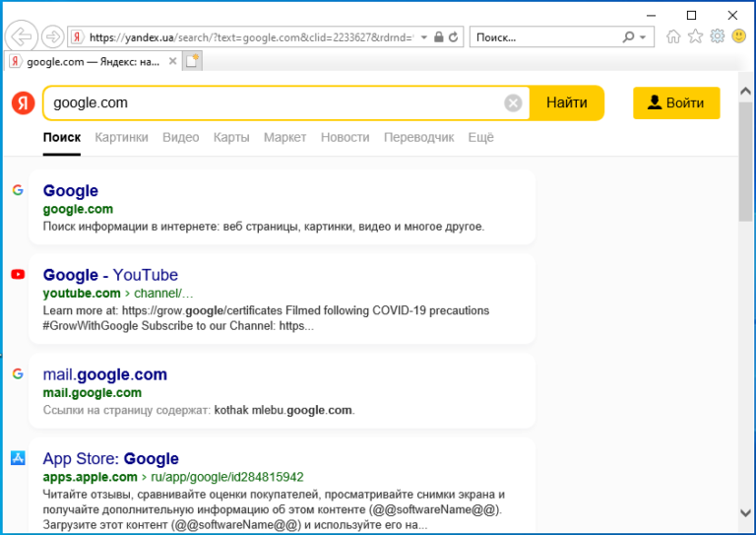This screenshot has width=756, height=535.
Task: Open the Карты tab
Action: tap(231, 138)
